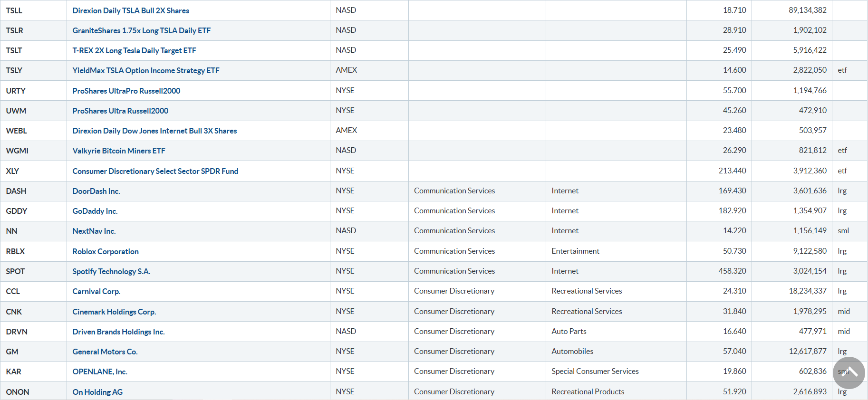Screen dimensions: 868x400
Task: Select ProShares UltraPro Russell2000 link
Action: [126, 91]
